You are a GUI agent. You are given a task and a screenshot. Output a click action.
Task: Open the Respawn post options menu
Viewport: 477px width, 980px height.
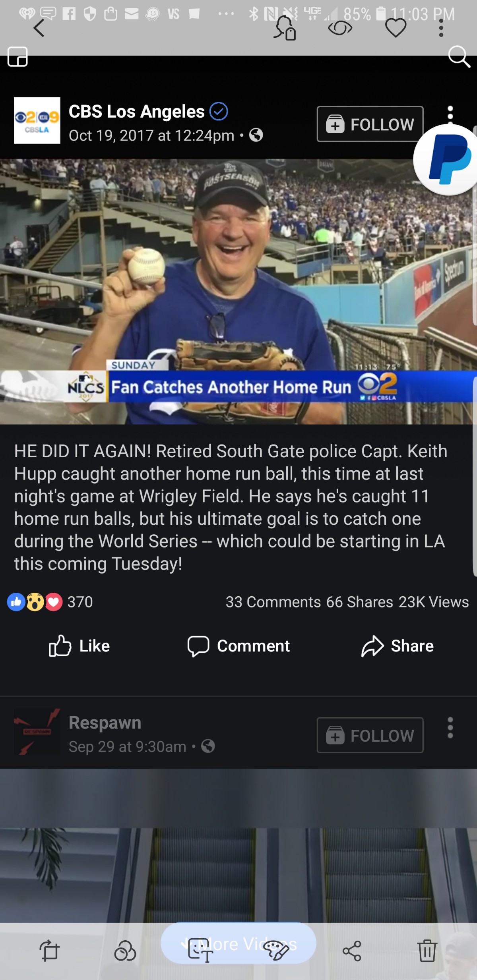pyautogui.click(x=450, y=728)
